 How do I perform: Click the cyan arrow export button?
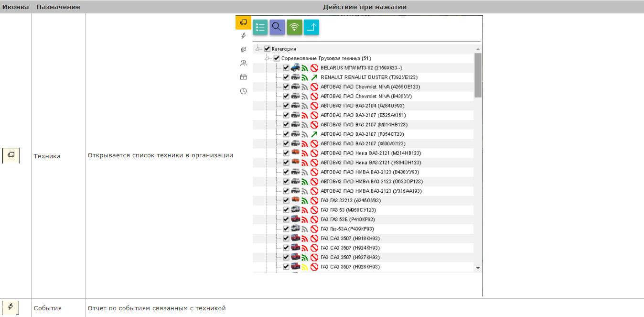coord(311,27)
